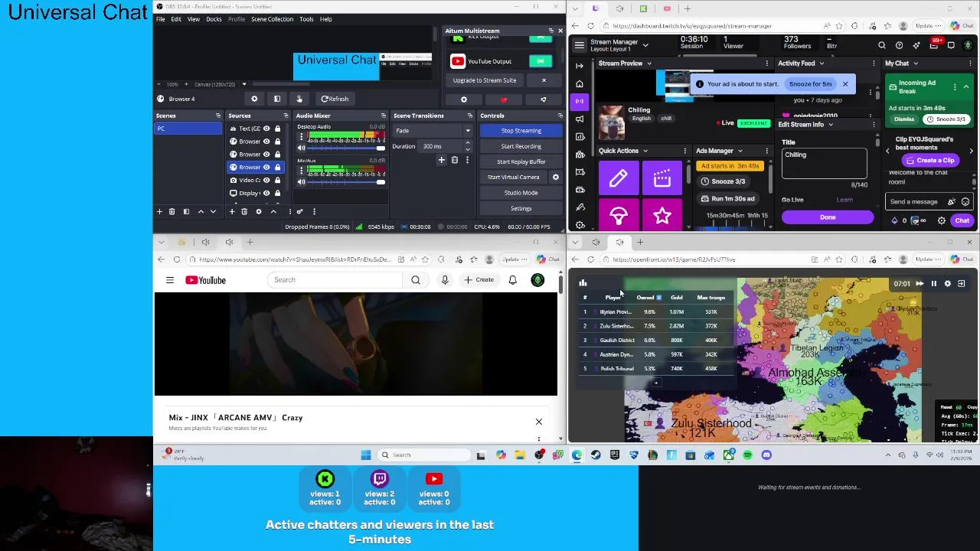
Task: Click the OBS source filters icon
Action: (277, 99)
